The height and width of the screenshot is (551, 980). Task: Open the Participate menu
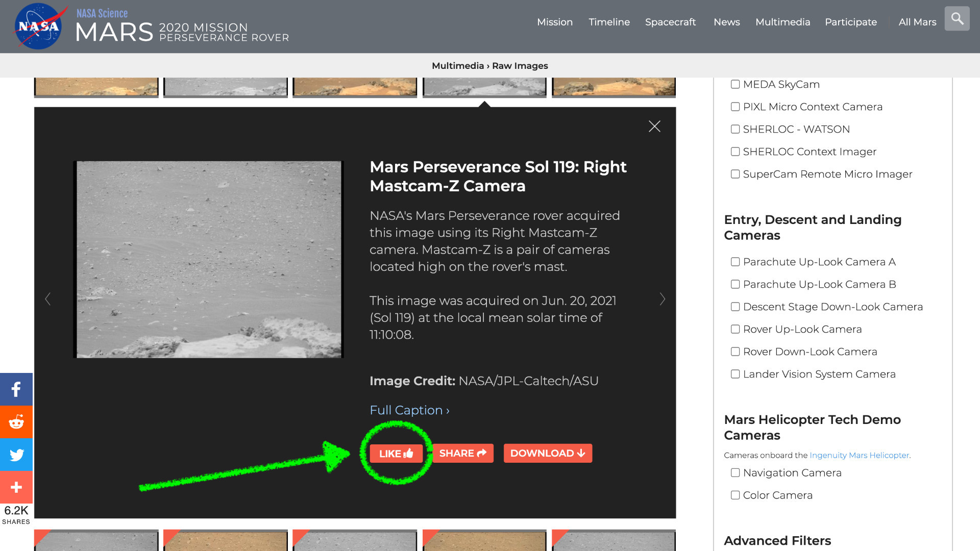point(850,22)
